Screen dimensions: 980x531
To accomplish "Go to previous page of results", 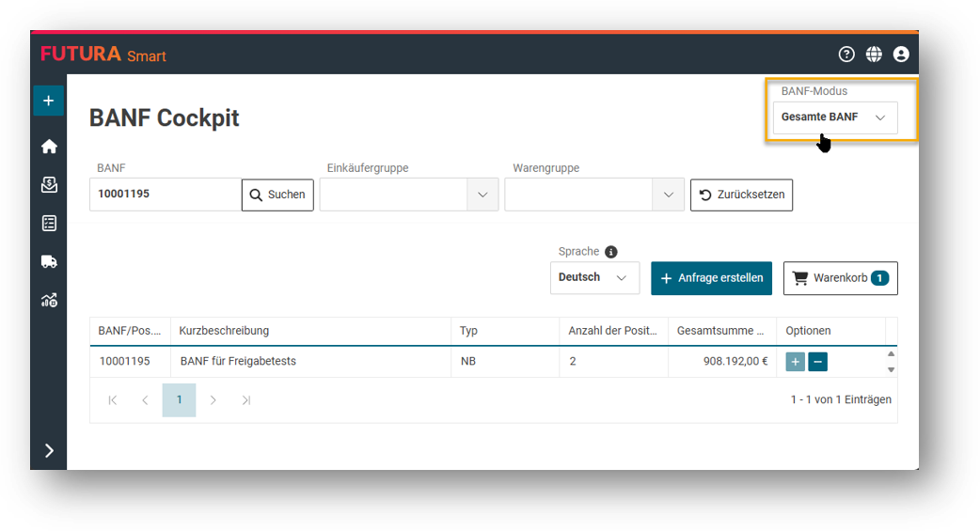I will pyautogui.click(x=145, y=399).
